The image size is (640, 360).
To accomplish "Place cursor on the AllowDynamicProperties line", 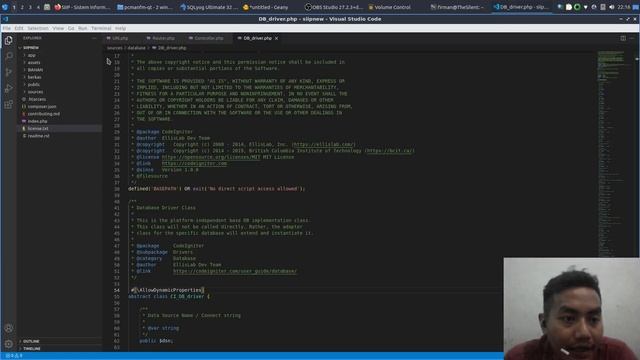I will point(167,290).
